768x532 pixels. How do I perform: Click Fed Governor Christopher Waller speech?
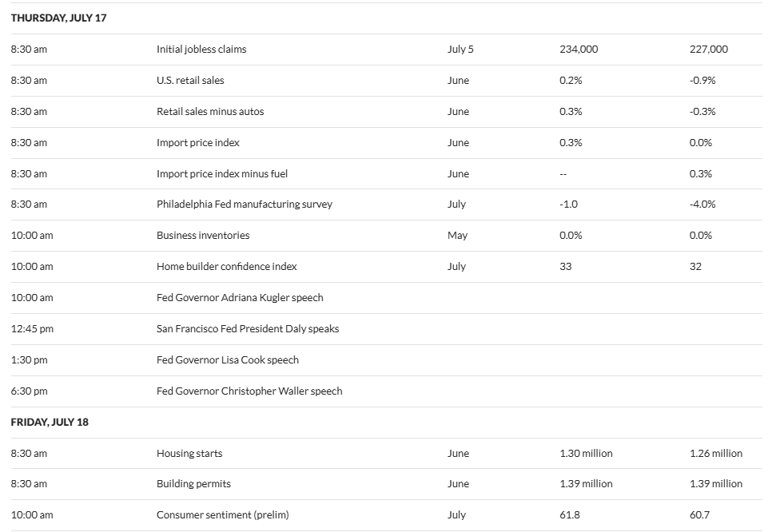(249, 391)
